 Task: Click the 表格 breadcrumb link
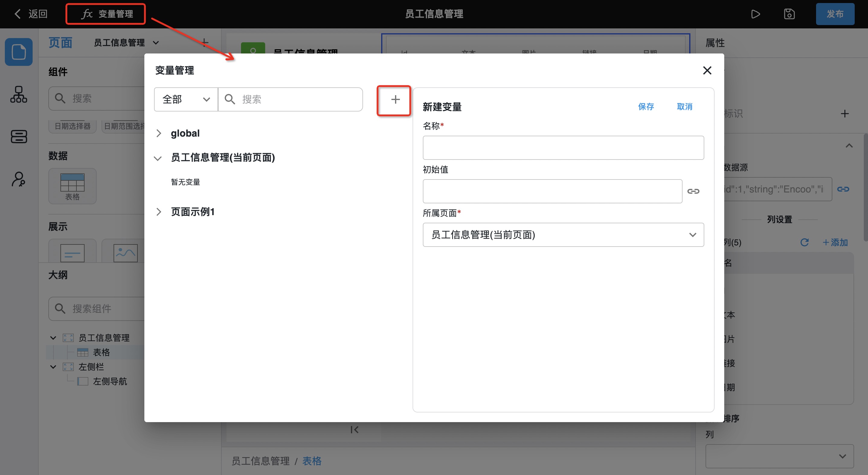tap(312, 461)
